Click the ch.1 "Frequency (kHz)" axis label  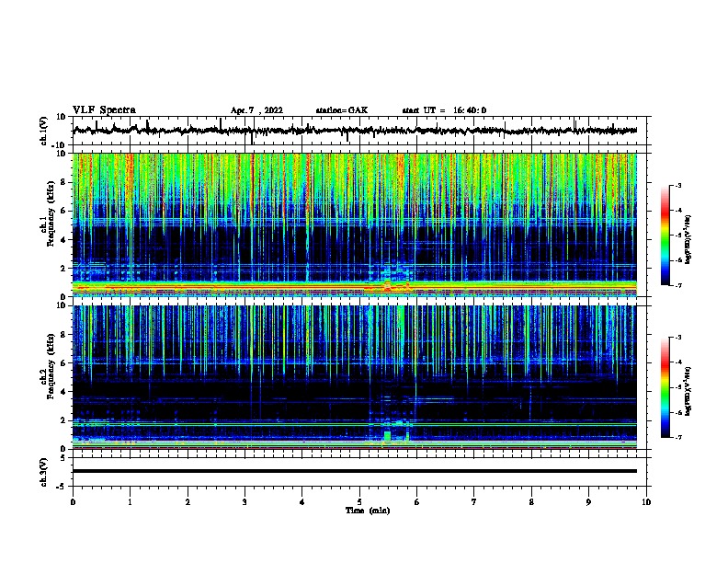click(51, 213)
